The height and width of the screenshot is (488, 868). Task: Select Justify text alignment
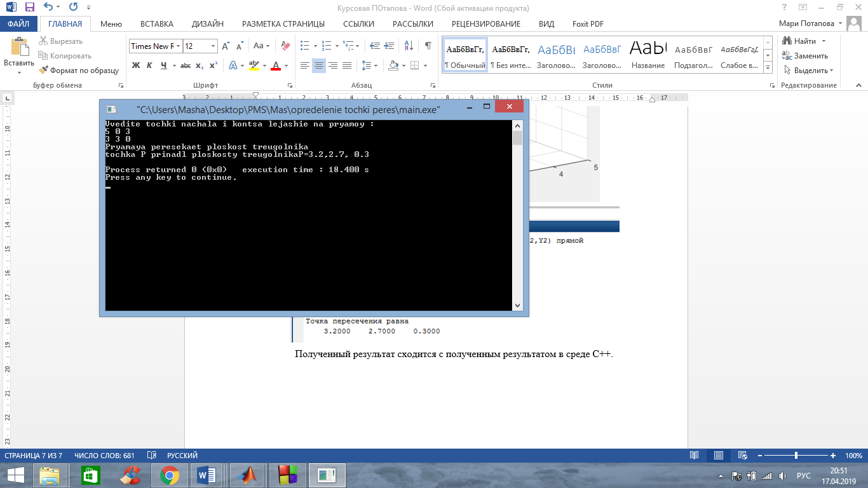point(347,65)
